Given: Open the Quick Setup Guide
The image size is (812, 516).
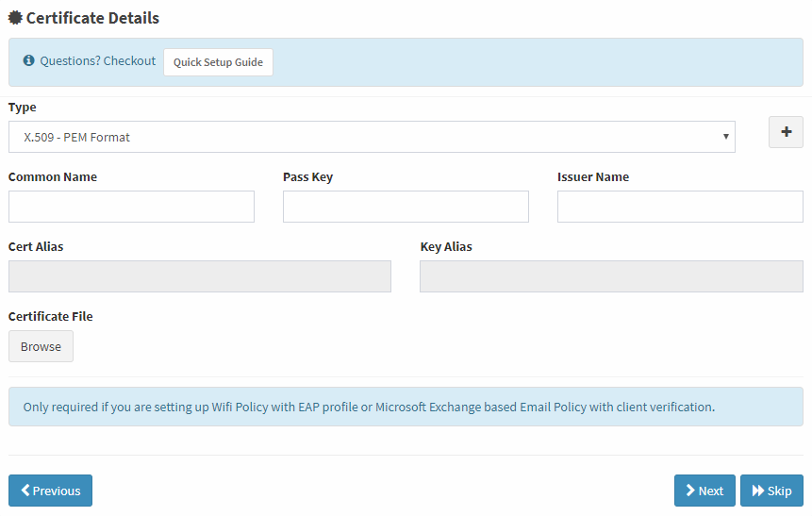Looking at the screenshot, I should (x=218, y=62).
